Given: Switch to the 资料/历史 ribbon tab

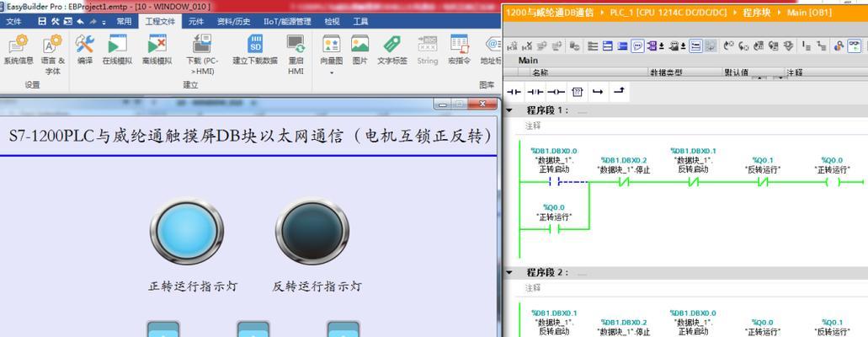Looking at the screenshot, I should point(233,21).
